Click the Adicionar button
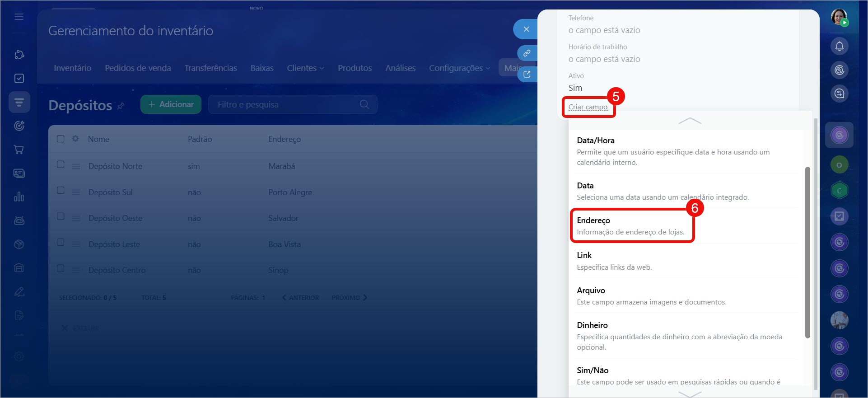This screenshot has width=868, height=398. [x=171, y=104]
